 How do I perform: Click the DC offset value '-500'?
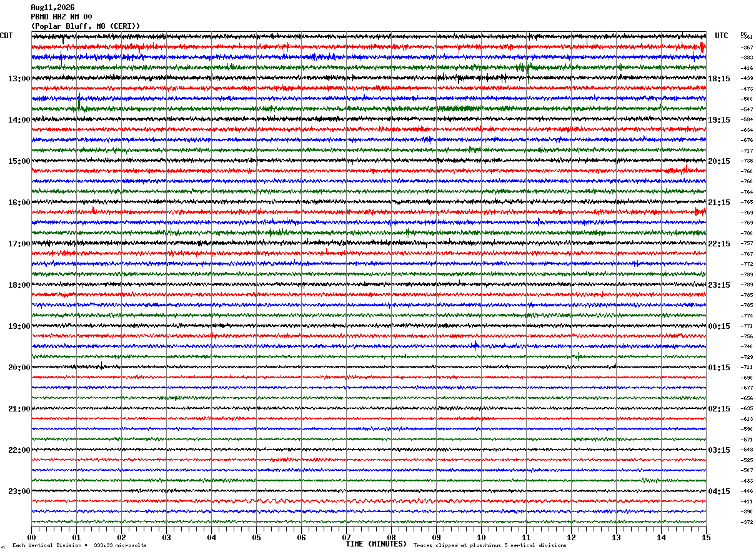pyautogui.click(x=747, y=99)
